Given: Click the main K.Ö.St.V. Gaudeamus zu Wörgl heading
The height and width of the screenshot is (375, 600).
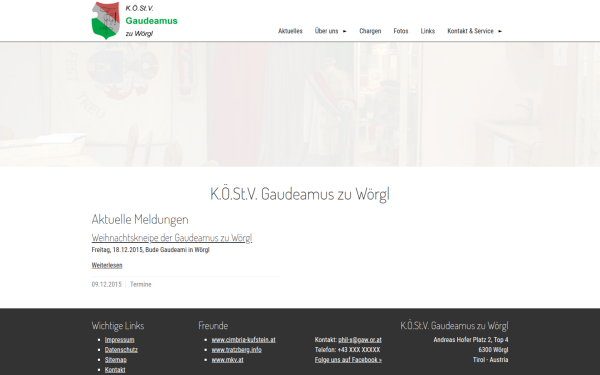Looking at the screenshot, I should 300,194.
